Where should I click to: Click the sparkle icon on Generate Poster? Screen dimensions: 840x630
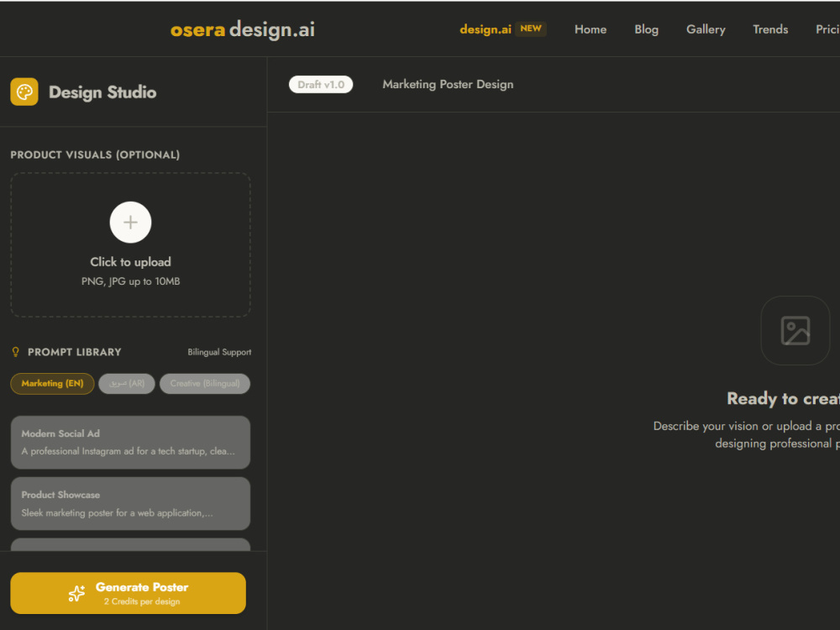76,593
